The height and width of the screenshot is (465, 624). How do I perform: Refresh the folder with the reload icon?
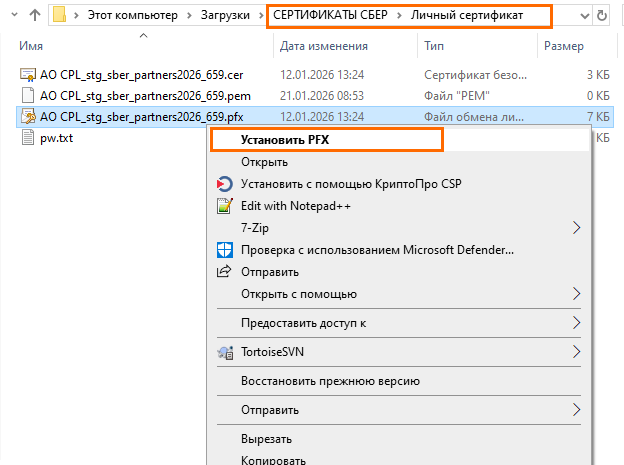click(x=601, y=16)
